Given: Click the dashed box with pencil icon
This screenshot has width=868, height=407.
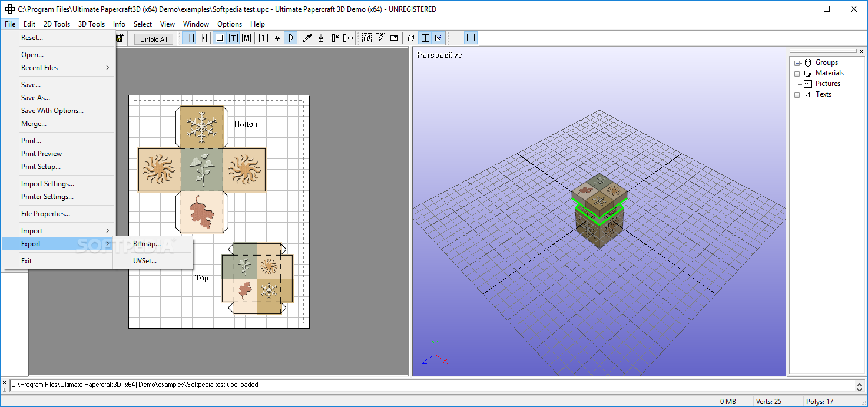Looking at the screenshot, I should pos(380,38).
